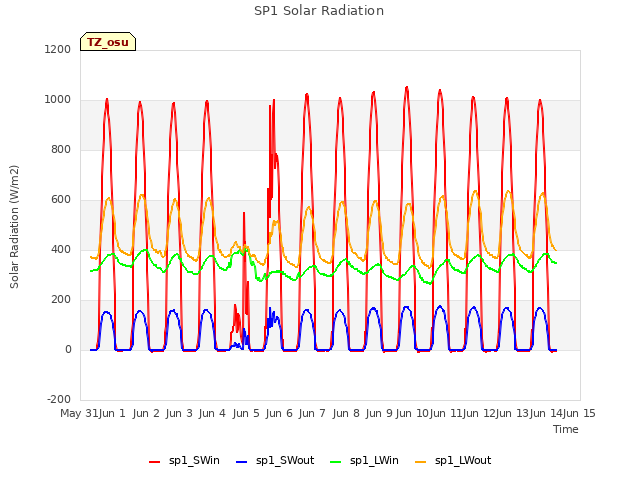
Task: Click the Jun 8 x-axis tick label
Action: [346, 413]
